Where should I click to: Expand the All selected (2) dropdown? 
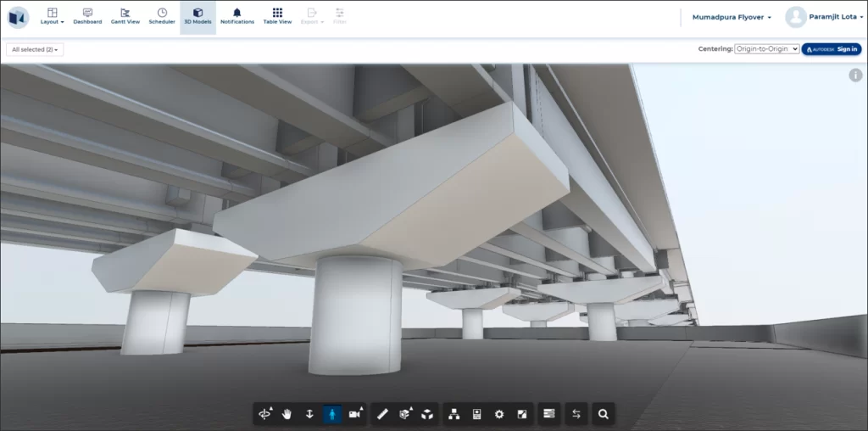35,50
